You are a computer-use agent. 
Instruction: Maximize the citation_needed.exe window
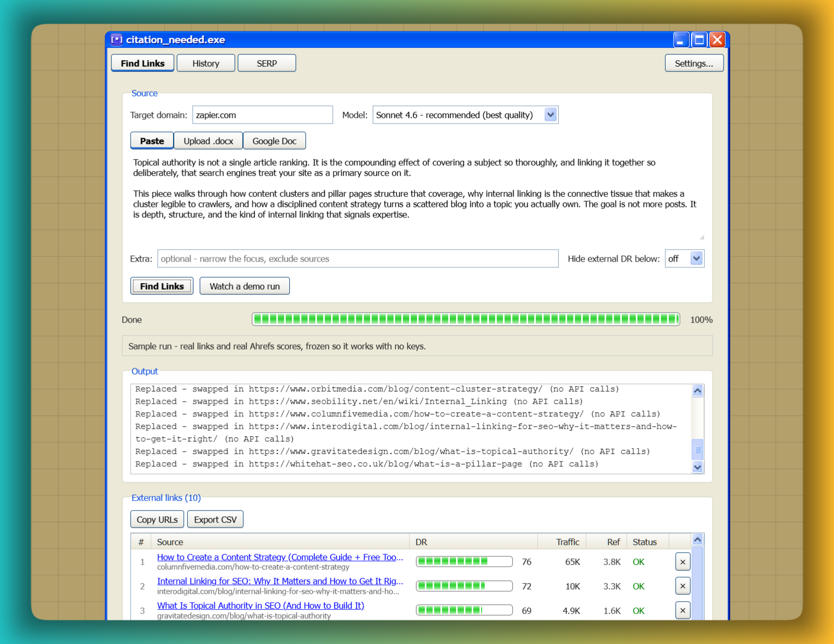[x=699, y=40]
